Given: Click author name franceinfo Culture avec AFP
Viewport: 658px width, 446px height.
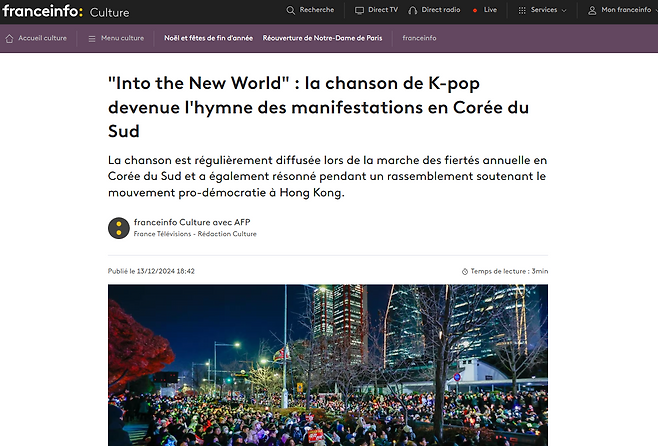Looking at the screenshot, I should point(192,222).
